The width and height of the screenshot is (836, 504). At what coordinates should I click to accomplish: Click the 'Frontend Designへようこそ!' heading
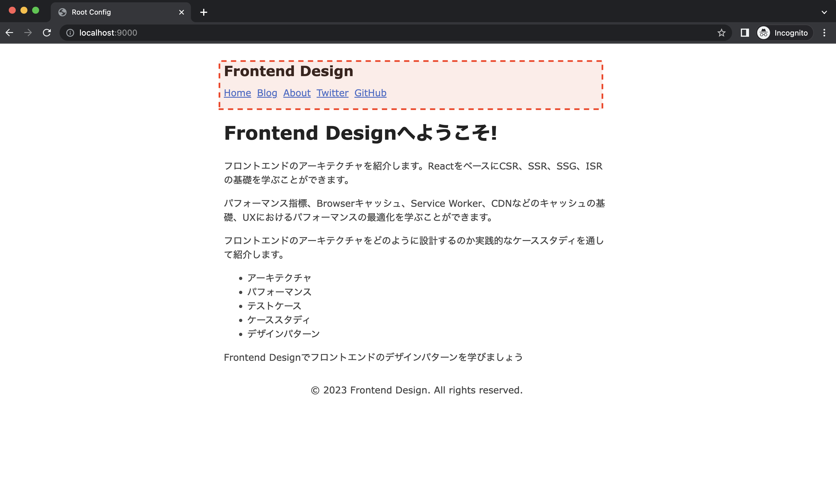(x=361, y=133)
